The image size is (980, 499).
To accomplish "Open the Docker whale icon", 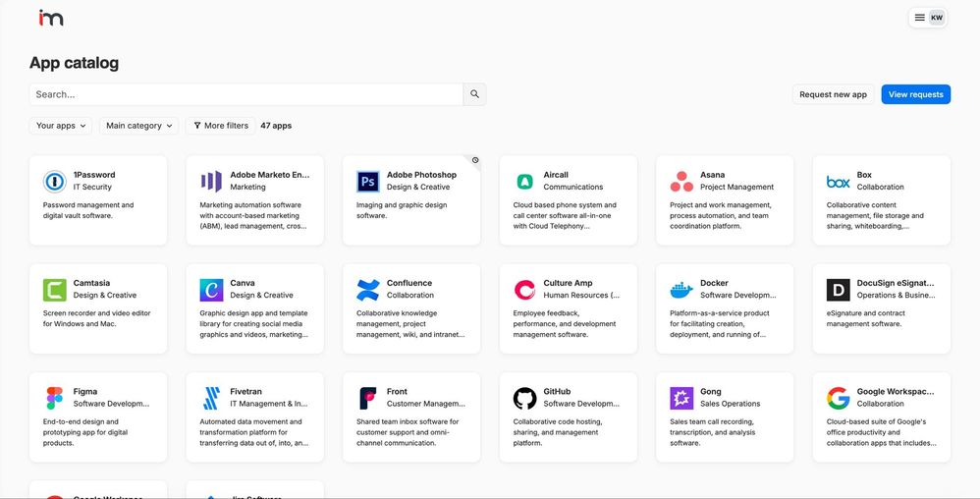I will point(681,290).
